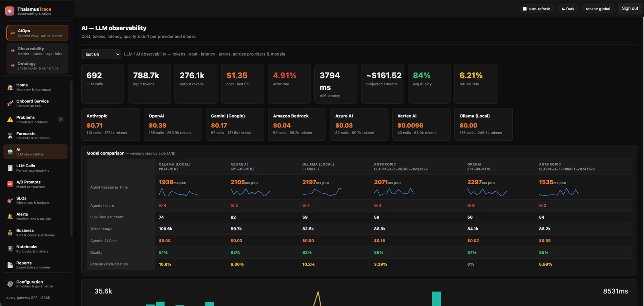Click the 692 LLM calls stat card
Screen dimensions: 644x306
pyautogui.click(x=103, y=84)
